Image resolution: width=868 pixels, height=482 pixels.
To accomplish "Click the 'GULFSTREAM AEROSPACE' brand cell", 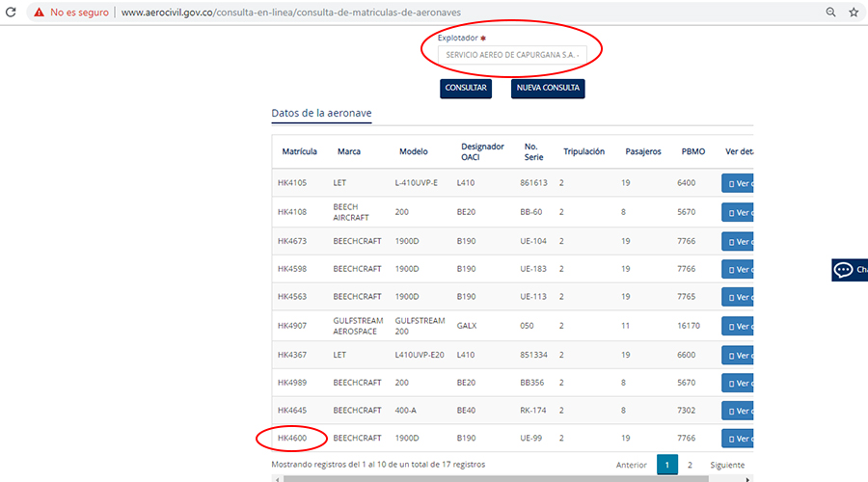I will click(x=358, y=326).
